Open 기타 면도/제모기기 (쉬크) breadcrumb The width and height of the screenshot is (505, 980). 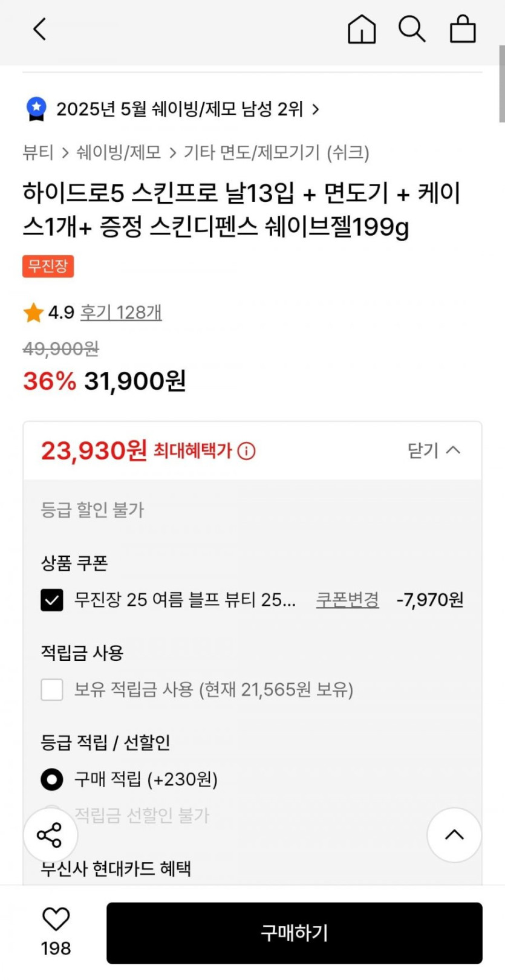[x=276, y=152]
